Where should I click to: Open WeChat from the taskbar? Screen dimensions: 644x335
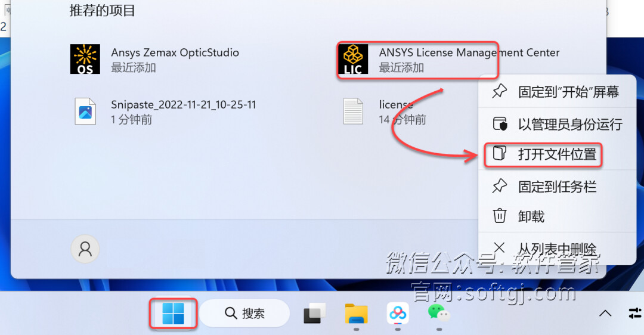coord(439,313)
